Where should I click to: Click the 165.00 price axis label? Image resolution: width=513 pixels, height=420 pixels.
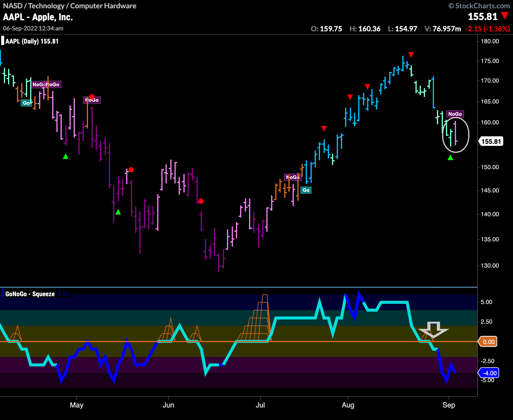point(490,101)
